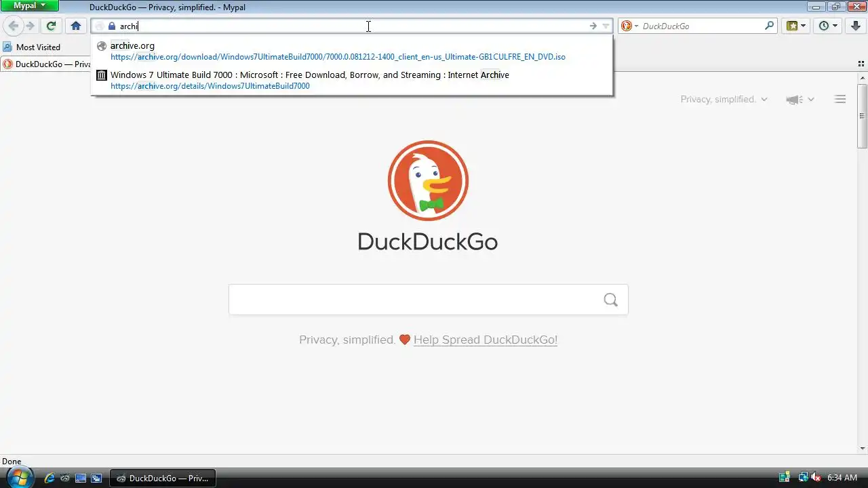The height and width of the screenshot is (488, 868).
Task: Click the muted volume tray icon
Action: 816,477
